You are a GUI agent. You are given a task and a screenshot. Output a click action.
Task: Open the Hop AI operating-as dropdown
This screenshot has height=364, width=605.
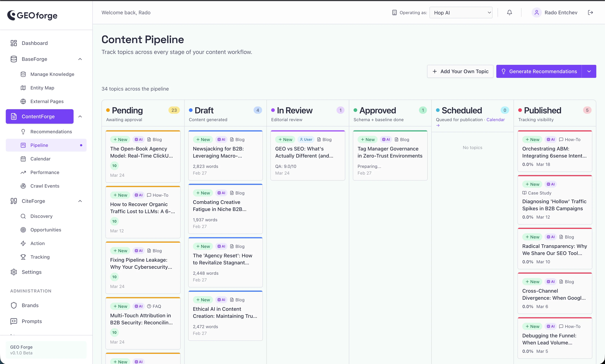click(x=460, y=12)
